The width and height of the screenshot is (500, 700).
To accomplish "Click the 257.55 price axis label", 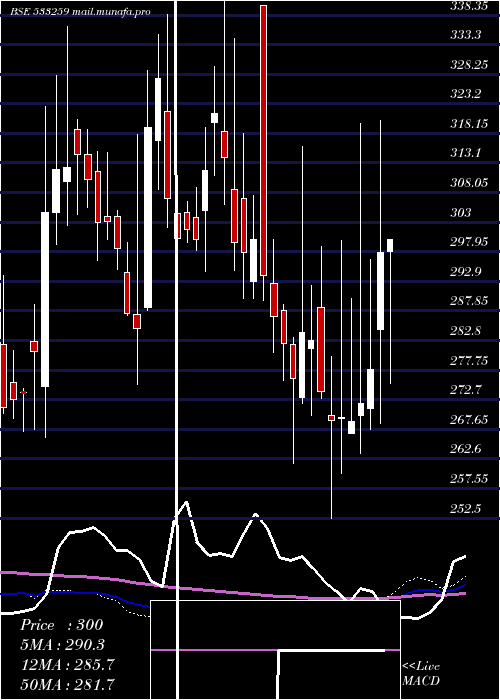I will 468,479.
